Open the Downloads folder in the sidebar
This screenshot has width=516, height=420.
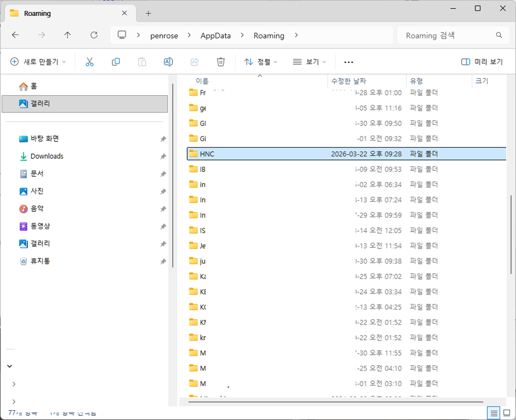45,156
